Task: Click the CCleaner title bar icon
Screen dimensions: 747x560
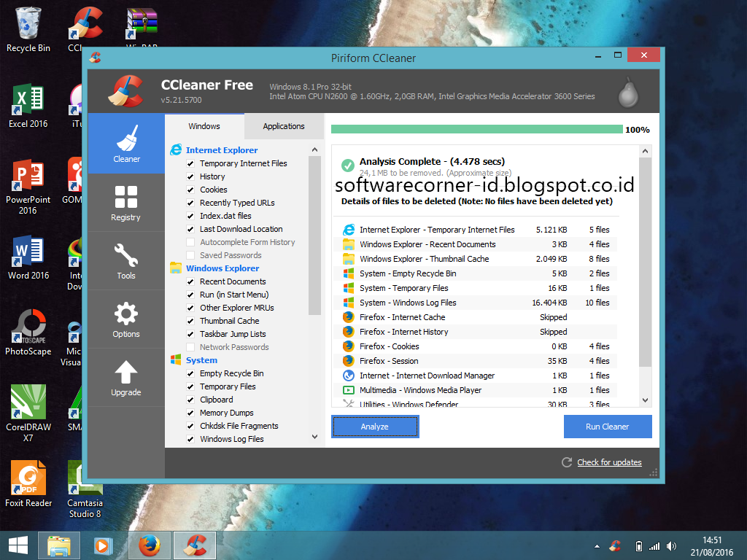Action: click(96, 58)
